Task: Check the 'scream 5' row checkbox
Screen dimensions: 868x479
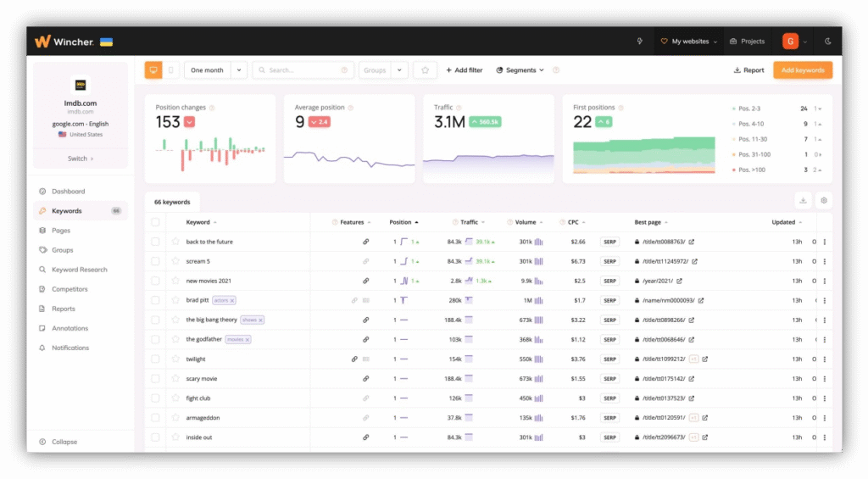Action: [x=155, y=261]
